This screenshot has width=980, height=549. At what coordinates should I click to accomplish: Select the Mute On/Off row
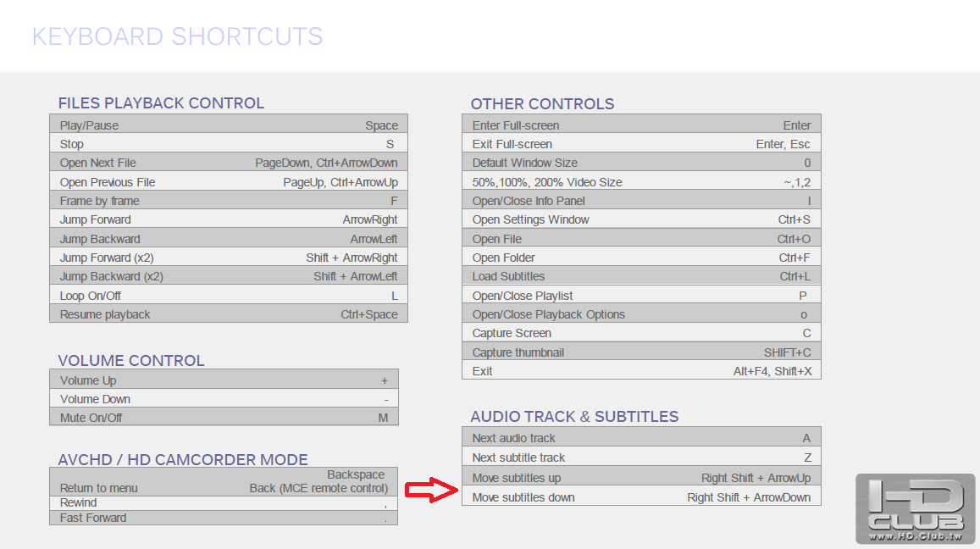tap(224, 418)
